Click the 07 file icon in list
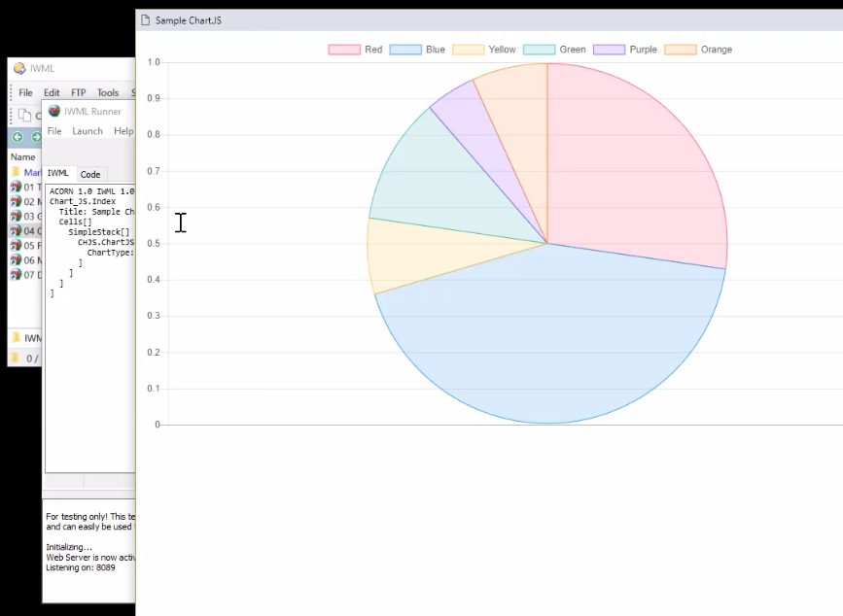Viewport: 843px width, 616px height. tap(16, 275)
